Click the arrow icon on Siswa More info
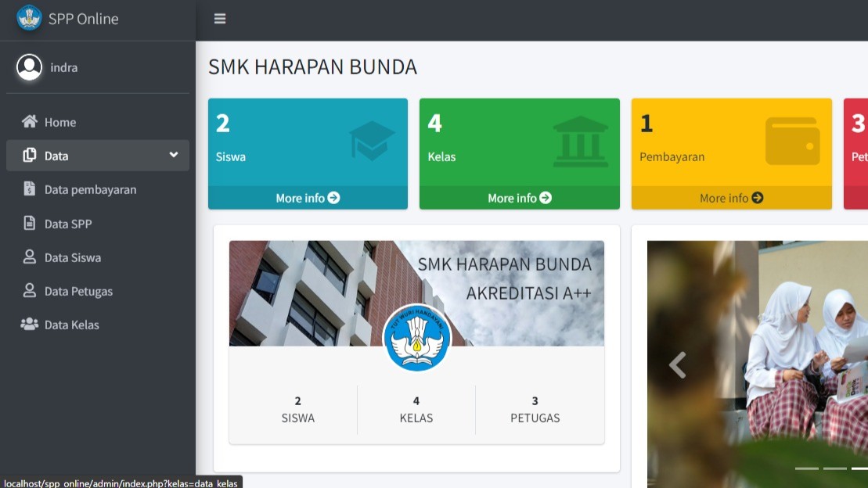868x488 pixels. click(333, 198)
